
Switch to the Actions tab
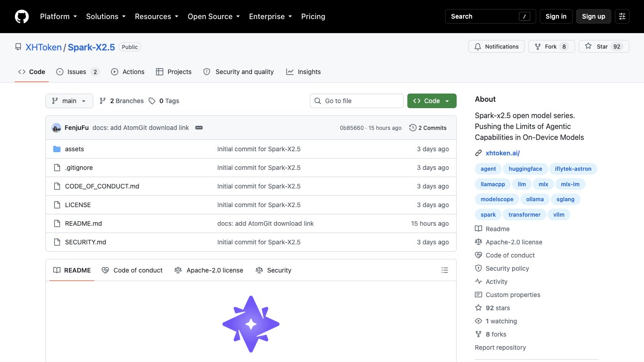(x=128, y=72)
